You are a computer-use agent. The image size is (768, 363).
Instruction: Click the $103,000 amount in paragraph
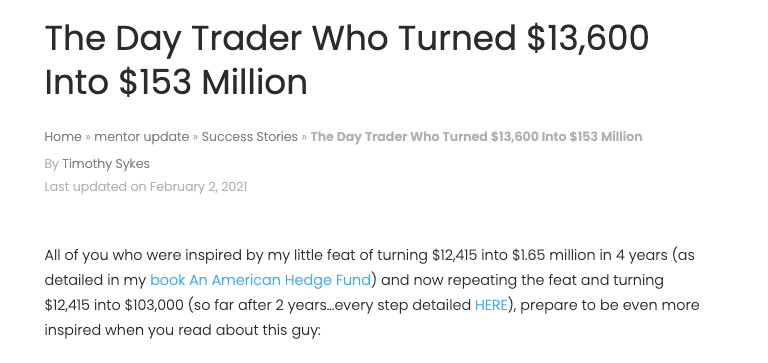tap(154, 305)
